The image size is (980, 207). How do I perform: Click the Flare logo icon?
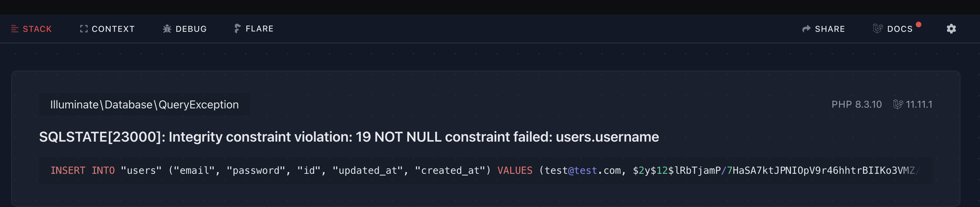click(237, 29)
